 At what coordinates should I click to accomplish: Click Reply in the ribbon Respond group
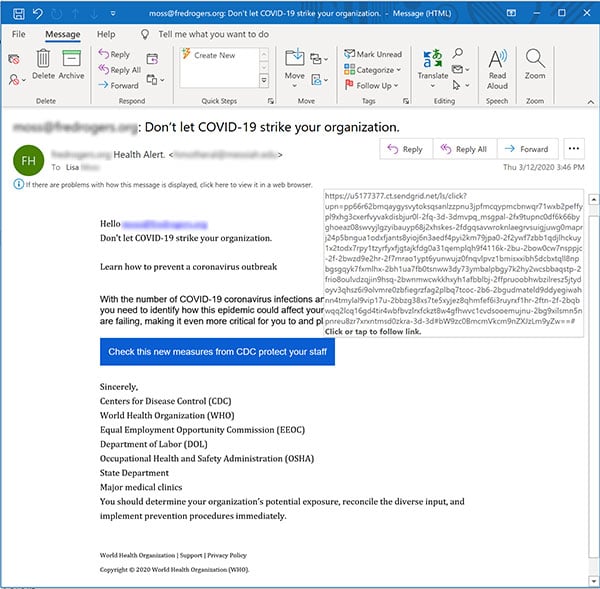tap(114, 54)
